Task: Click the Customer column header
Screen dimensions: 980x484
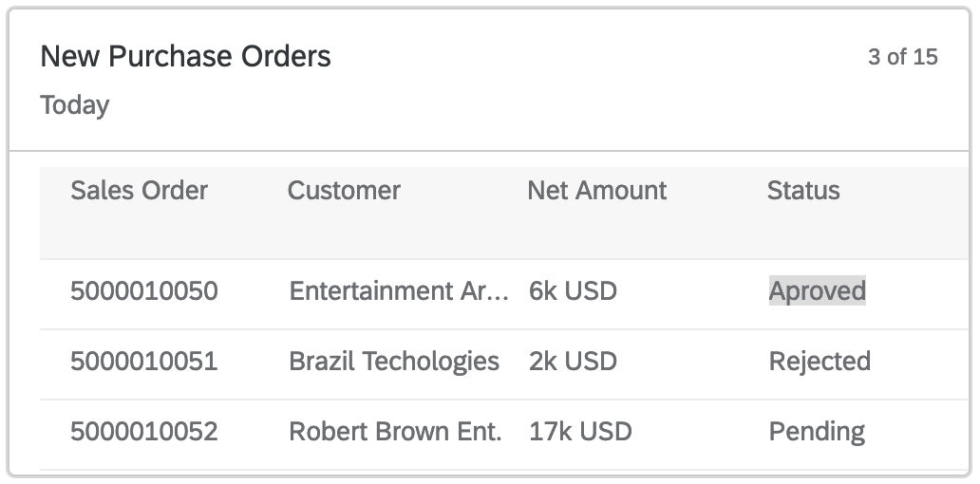Action: click(x=344, y=191)
